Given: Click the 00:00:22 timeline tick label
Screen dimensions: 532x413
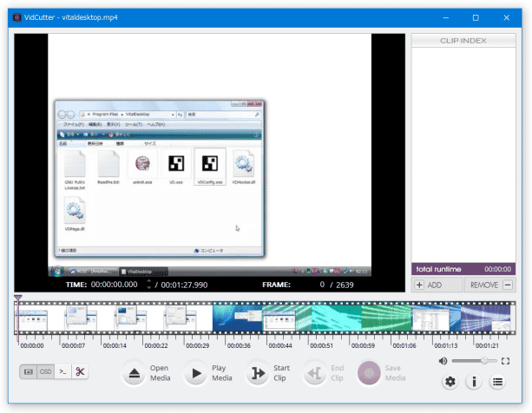Looking at the screenshot, I should (156, 346).
